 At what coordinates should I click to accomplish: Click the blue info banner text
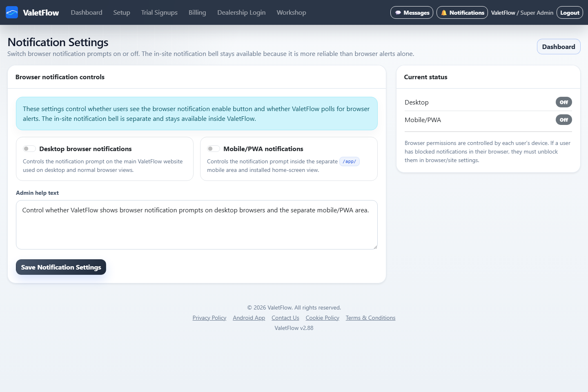(197, 114)
